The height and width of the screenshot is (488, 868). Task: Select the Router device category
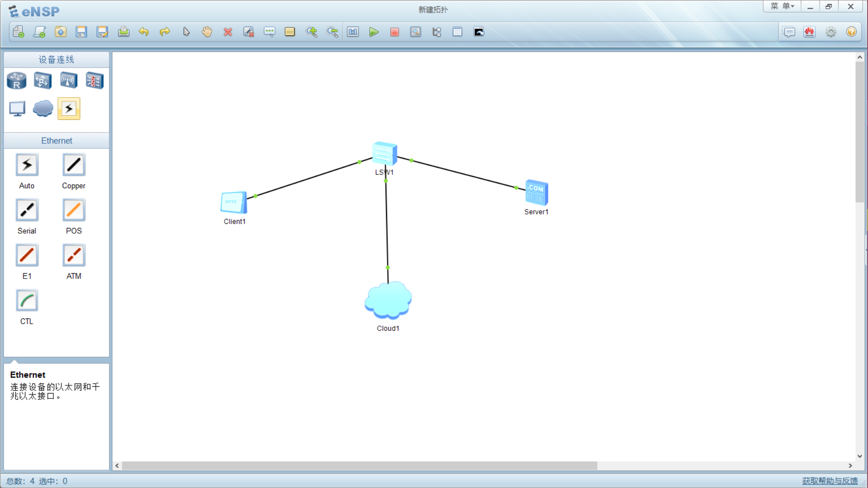click(x=17, y=81)
